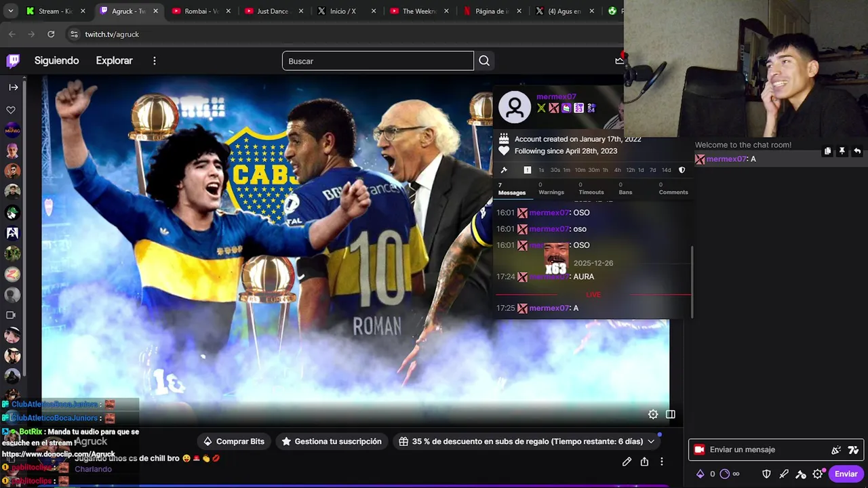Open the Twitch home logo
Screen dimensions: 868x488
click(x=13, y=61)
